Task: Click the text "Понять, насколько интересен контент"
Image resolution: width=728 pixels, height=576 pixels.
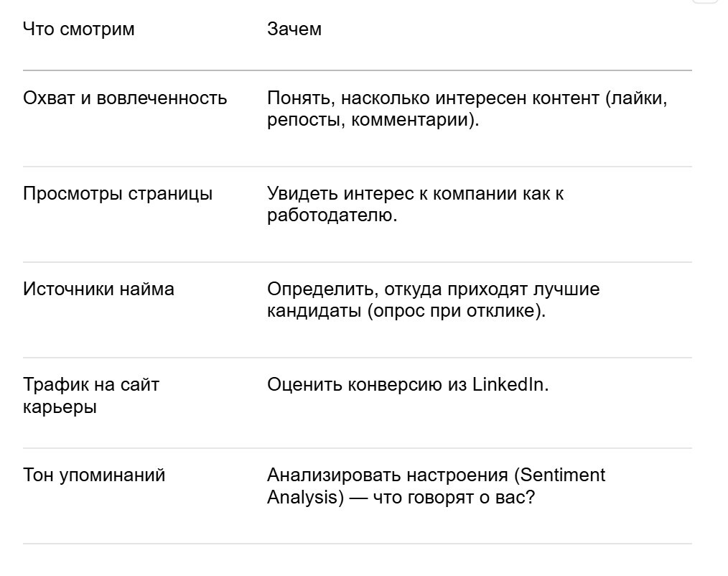Action: click(x=433, y=98)
